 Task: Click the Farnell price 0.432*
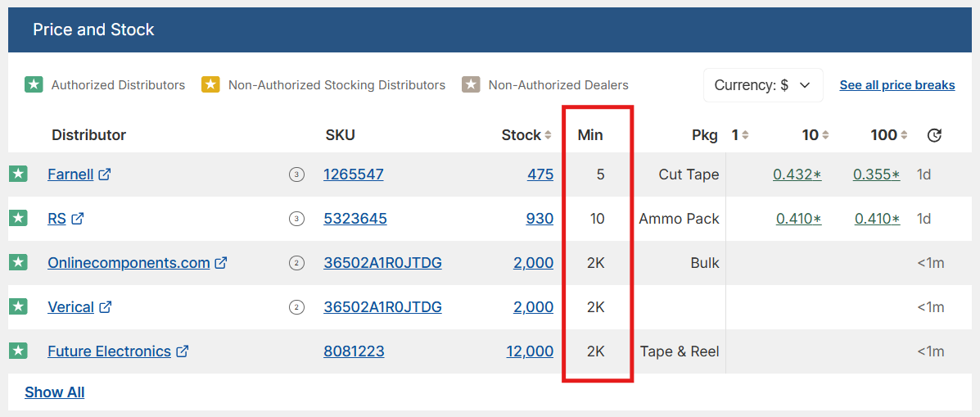tap(797, 175)
